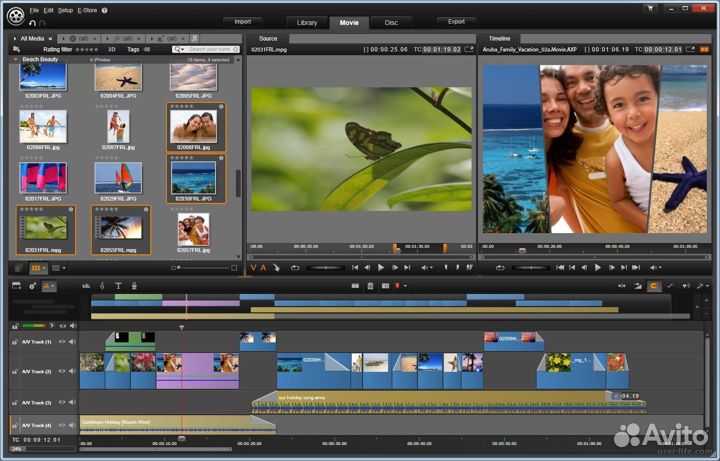The width and height of the screenshot is (720, 461).
Task: Select the Title tool (T) in timeline toolbar
Action: (x=118, y=286)
